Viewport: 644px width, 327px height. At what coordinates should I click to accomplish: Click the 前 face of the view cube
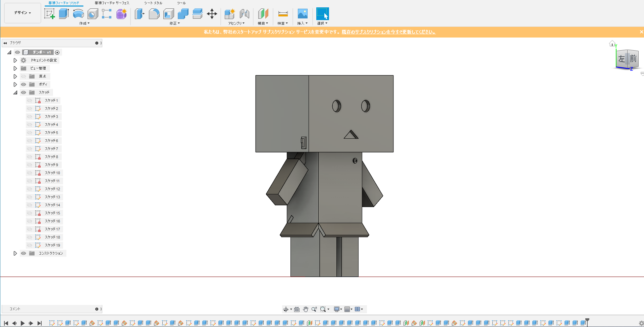(x=633, y=59)
